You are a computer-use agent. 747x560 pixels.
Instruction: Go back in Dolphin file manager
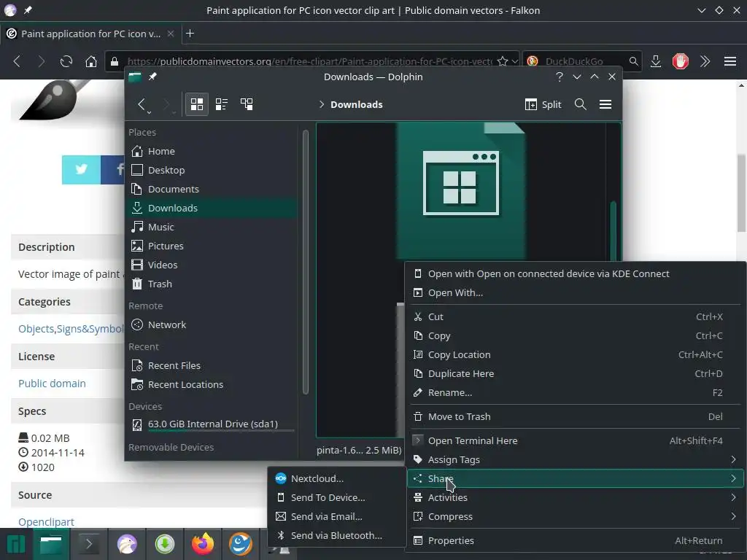[141, 104]
